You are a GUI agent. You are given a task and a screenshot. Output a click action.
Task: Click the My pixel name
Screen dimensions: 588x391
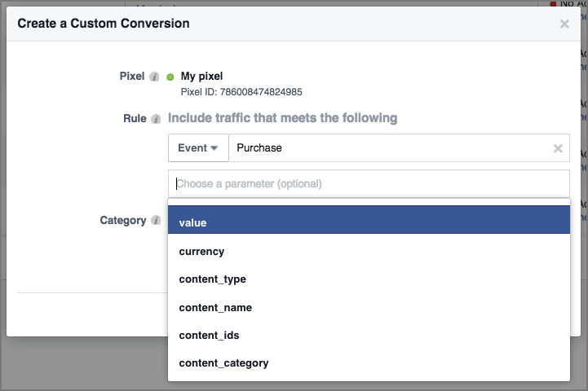pyautogui.click(x=201, y=77)
